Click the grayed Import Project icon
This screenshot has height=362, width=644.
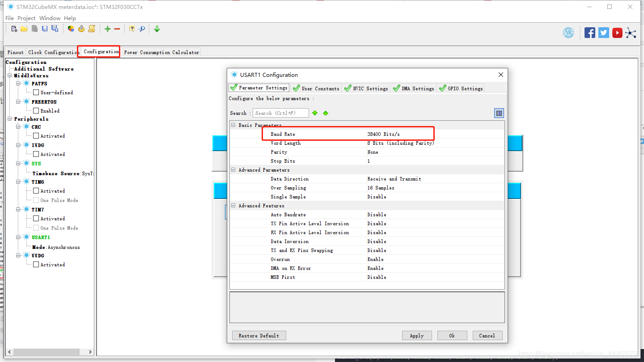point(34,29)
